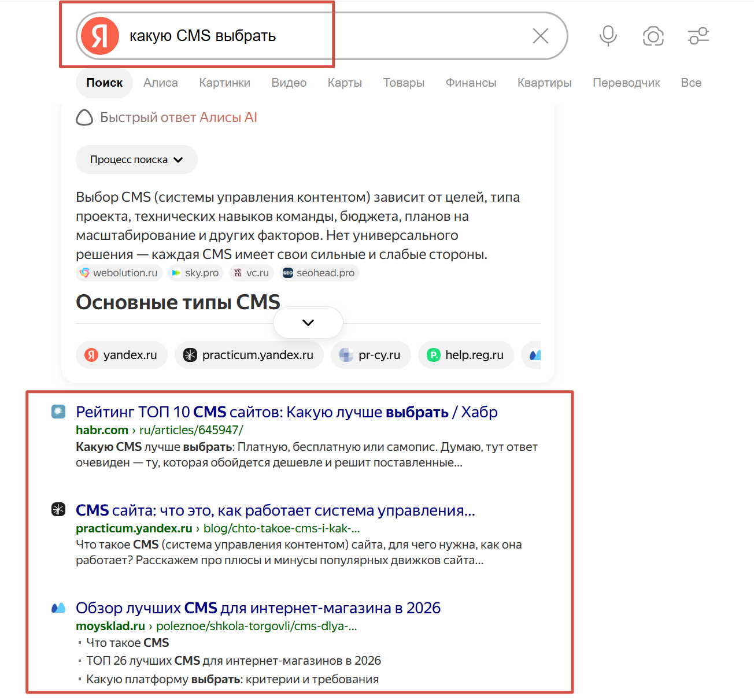Open the practicum.yandex.ru source button
The height and width of the screenshot is (700, 754).
(x=249, y=355)
